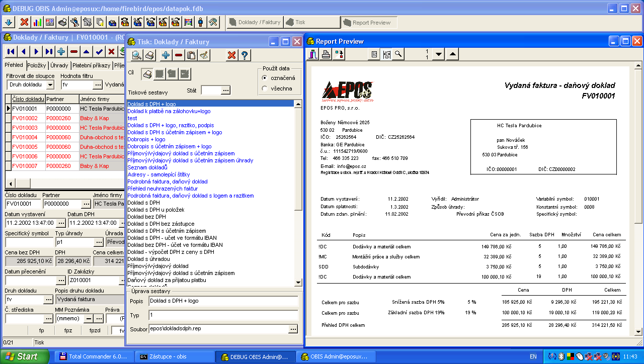Click the Doklady / Faktury window button
The height and width of the screenshot is (364, 644).
coord(255,22)
